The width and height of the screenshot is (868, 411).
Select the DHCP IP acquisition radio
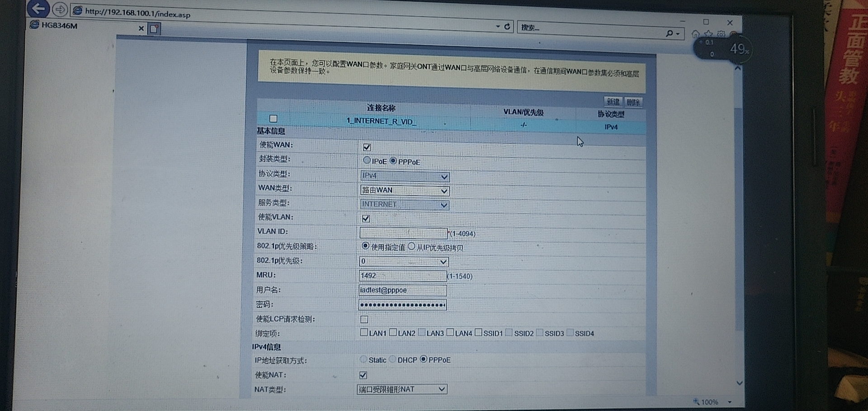click(392, 359)
